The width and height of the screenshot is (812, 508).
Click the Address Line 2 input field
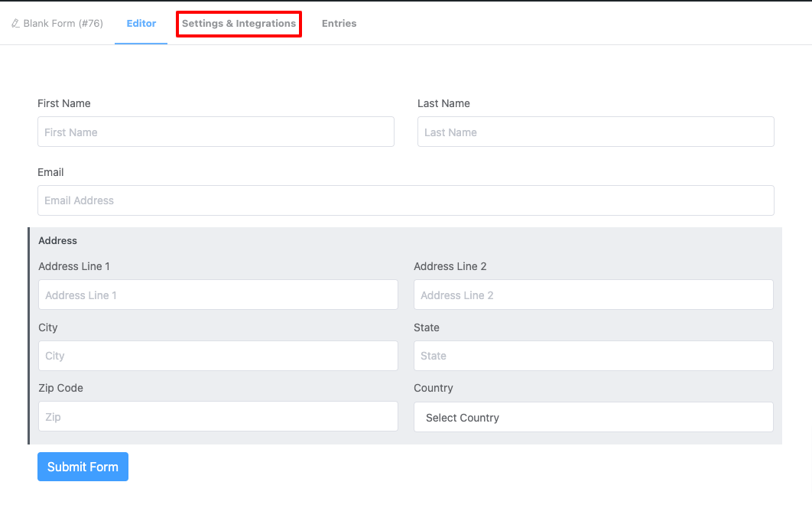coord(593,295)
